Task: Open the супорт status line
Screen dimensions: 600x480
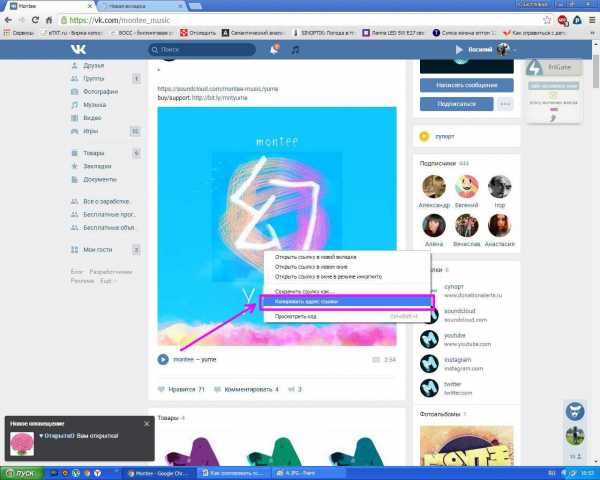Action: coord(445,136)
